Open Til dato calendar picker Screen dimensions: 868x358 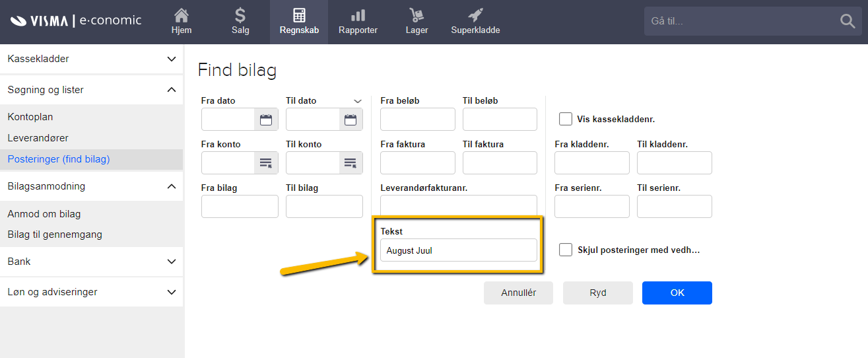click(x=351, y=120)
